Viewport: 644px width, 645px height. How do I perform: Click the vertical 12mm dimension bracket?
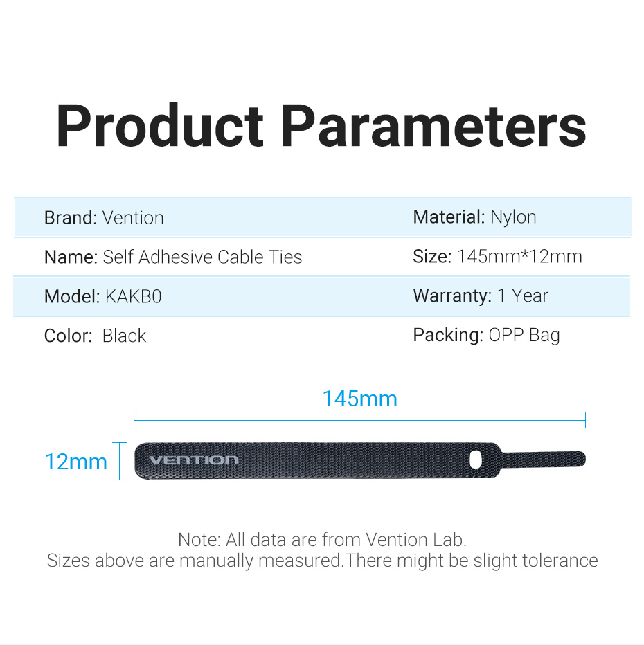120,461
